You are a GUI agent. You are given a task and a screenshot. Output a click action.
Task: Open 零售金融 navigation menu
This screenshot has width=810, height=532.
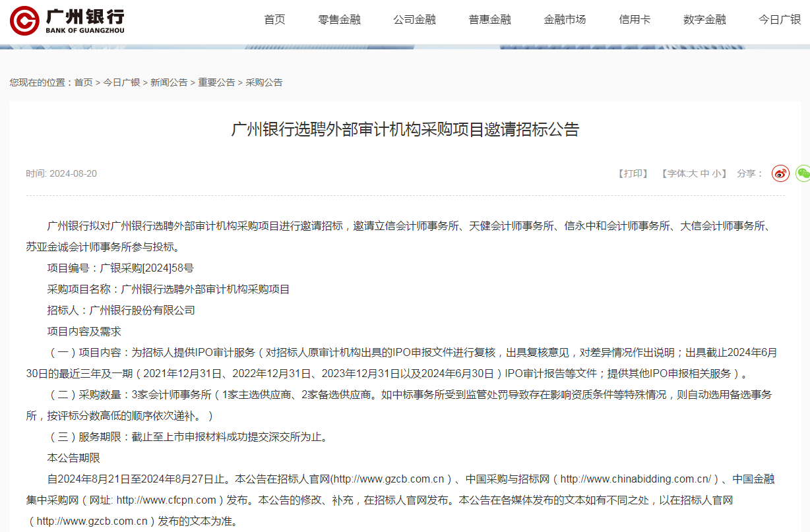coord(340,20)
